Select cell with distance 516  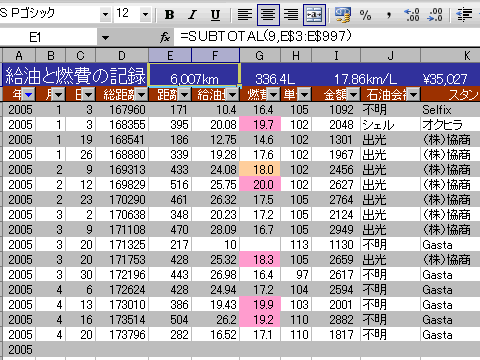pyautogui.click(x=170, y=185)
